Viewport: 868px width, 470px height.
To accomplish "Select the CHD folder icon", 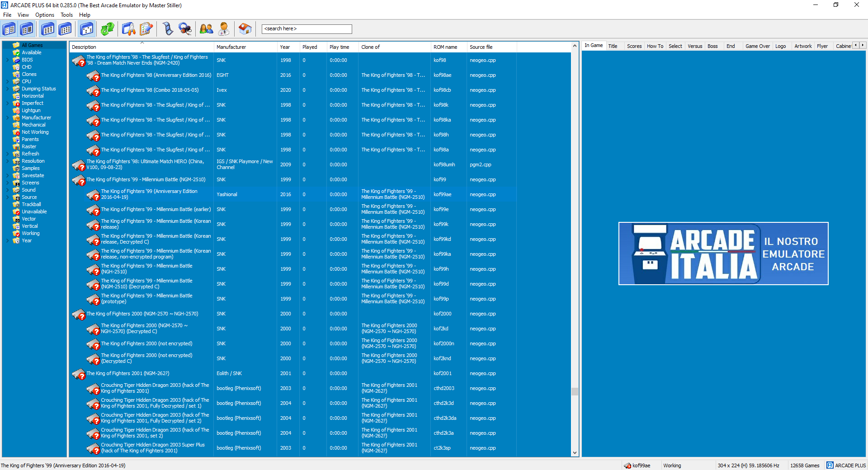I will [x=16, y=67].
